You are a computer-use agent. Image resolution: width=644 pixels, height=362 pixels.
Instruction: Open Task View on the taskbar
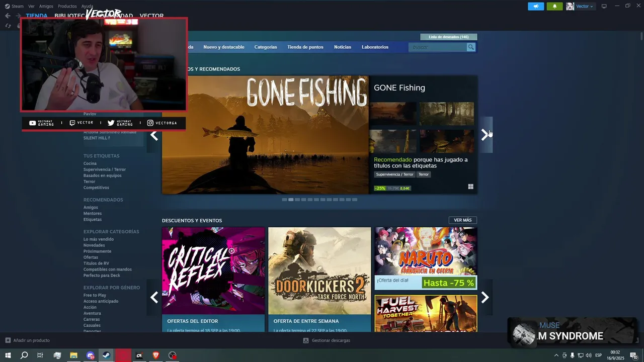pyautogui.click(x=40, y=355)
